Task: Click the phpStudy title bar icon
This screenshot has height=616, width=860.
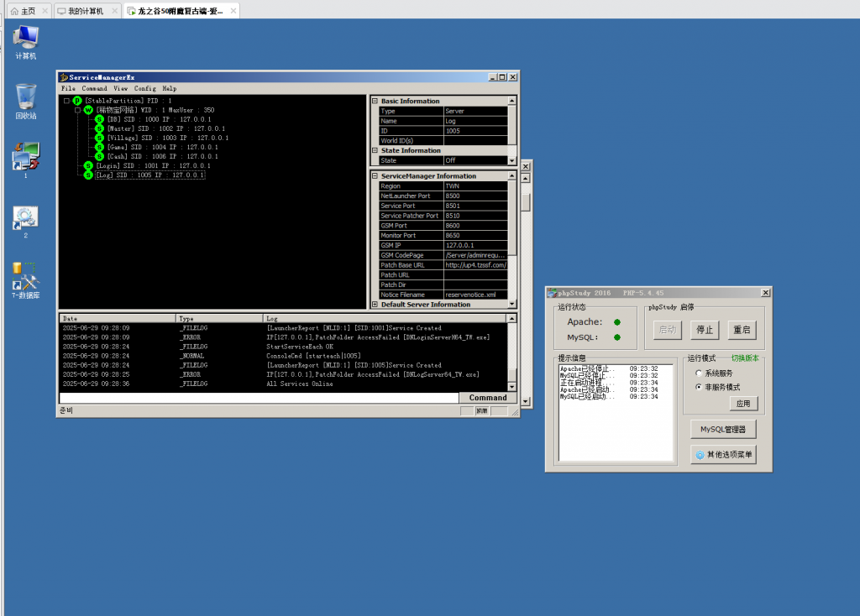Action: (x=553, y=293)
